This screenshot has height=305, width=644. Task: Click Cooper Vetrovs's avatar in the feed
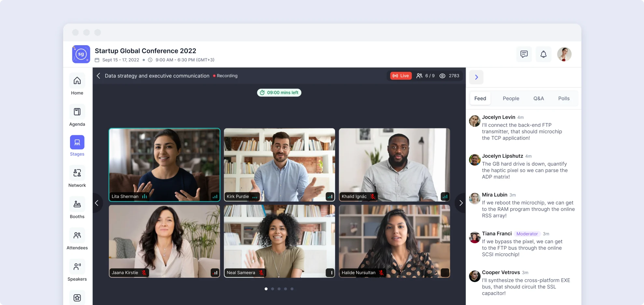pos(475,276)
